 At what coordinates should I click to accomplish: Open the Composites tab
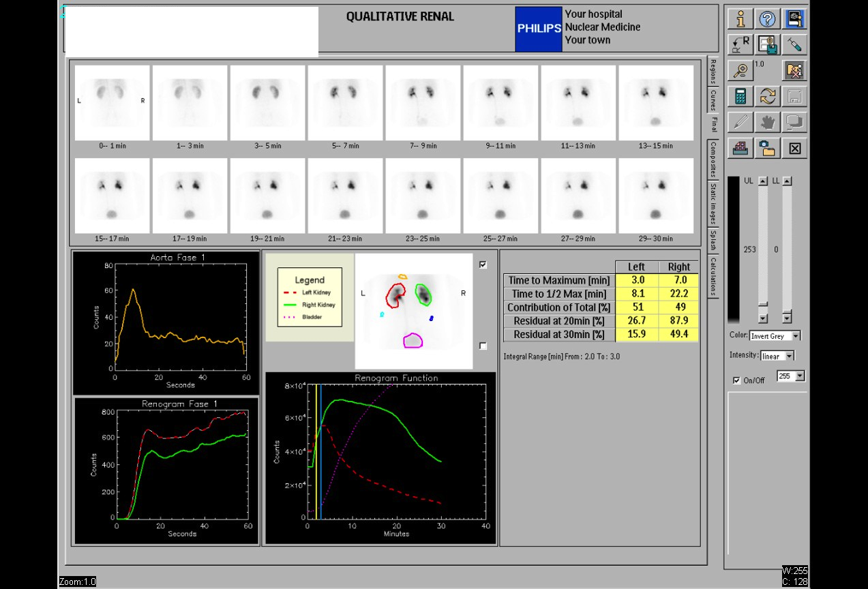tap(713, 158)
